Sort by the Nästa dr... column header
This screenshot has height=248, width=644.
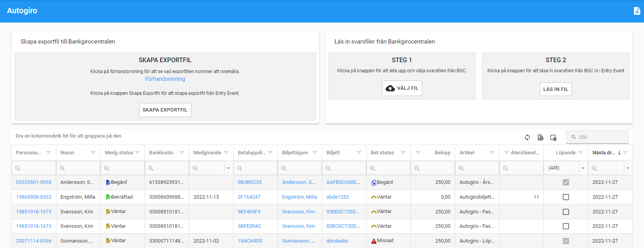(x=603, y=153)
